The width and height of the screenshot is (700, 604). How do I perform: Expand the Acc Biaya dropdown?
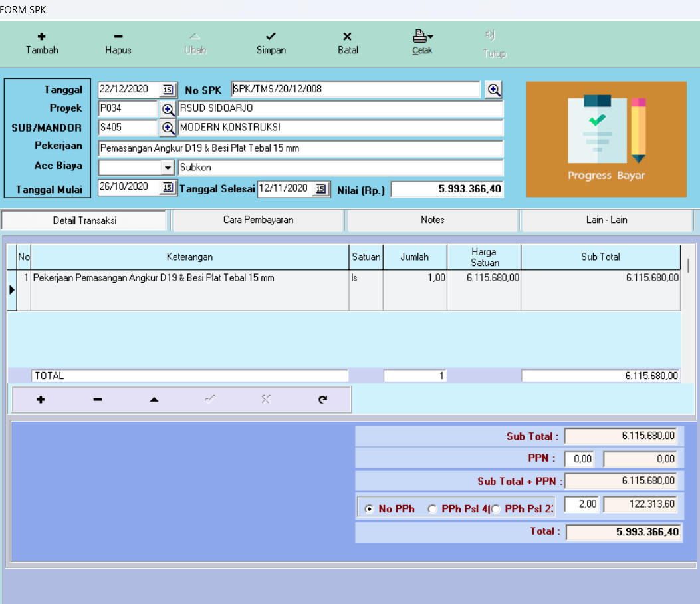[x=168, y=168]
